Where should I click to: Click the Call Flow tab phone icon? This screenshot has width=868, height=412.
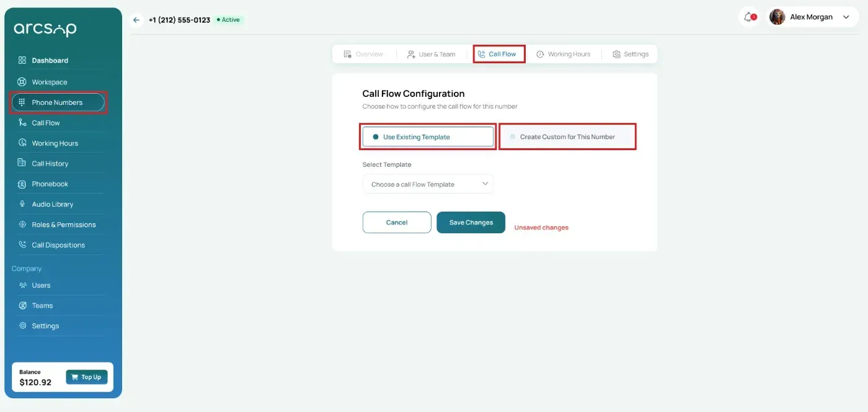pos(481,54)
